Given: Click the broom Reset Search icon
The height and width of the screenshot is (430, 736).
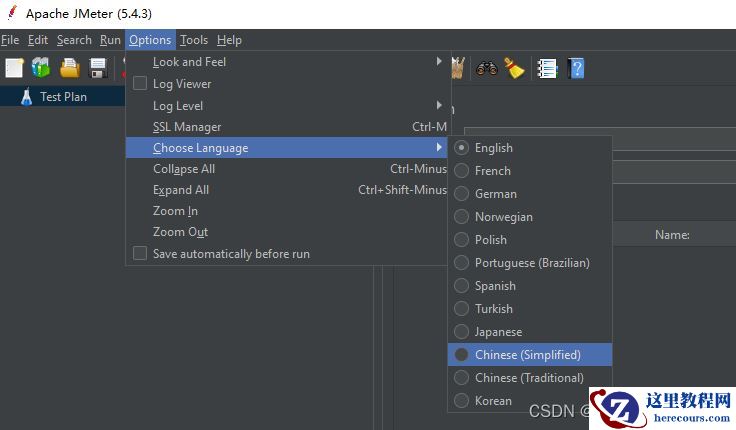Looking at the screenshot, I should 514,68.
